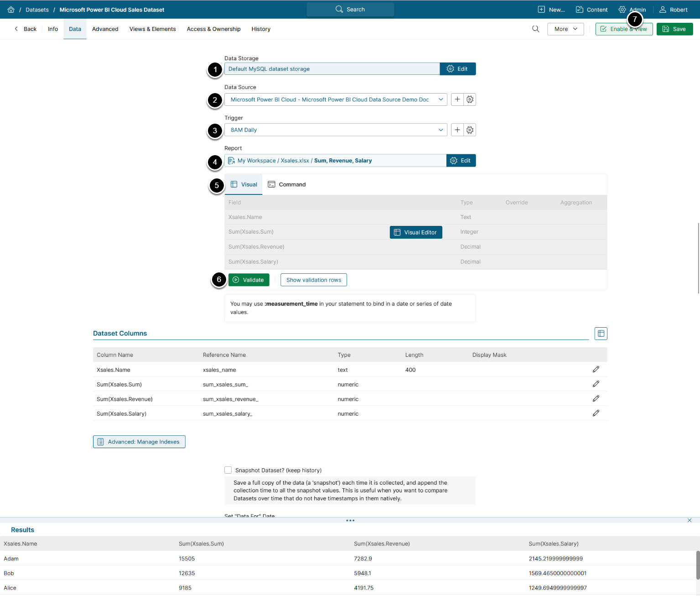Add a new Data Source with plus icon

coord(457,99)
